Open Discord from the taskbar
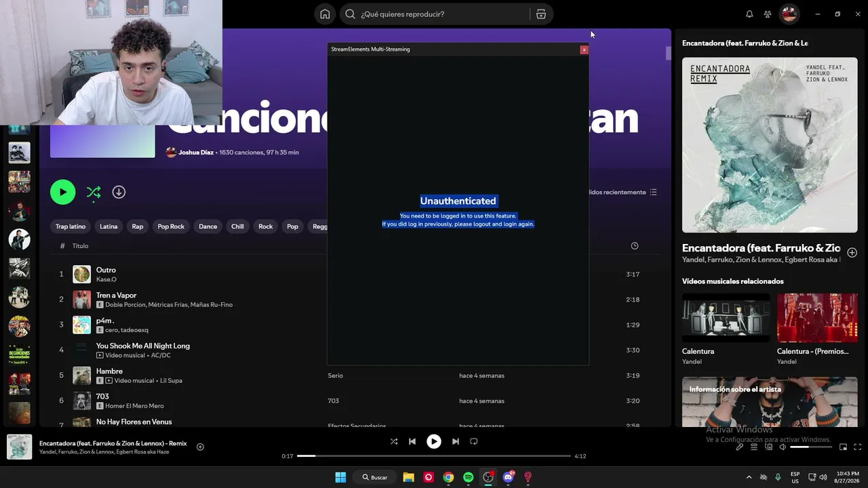The height and width of the screenshot is (488, 868). tap(509, 477)
